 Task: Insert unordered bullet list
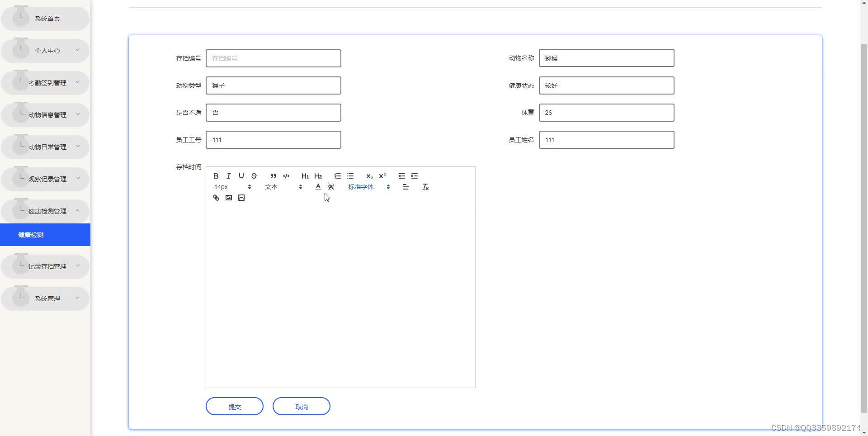click(350, 176)
